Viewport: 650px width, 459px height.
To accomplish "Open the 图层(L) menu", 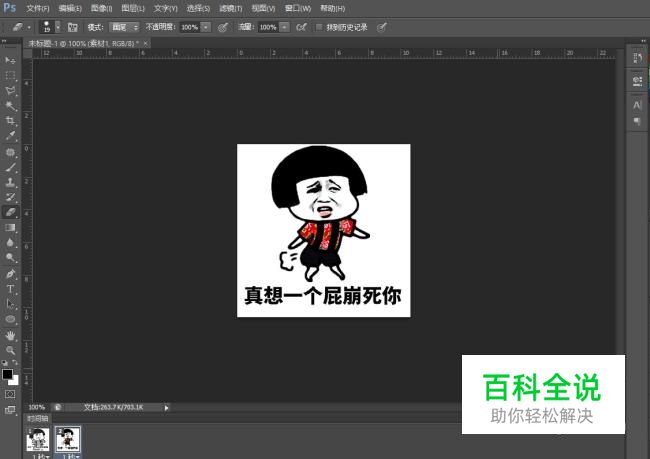I will pos(133,8).
